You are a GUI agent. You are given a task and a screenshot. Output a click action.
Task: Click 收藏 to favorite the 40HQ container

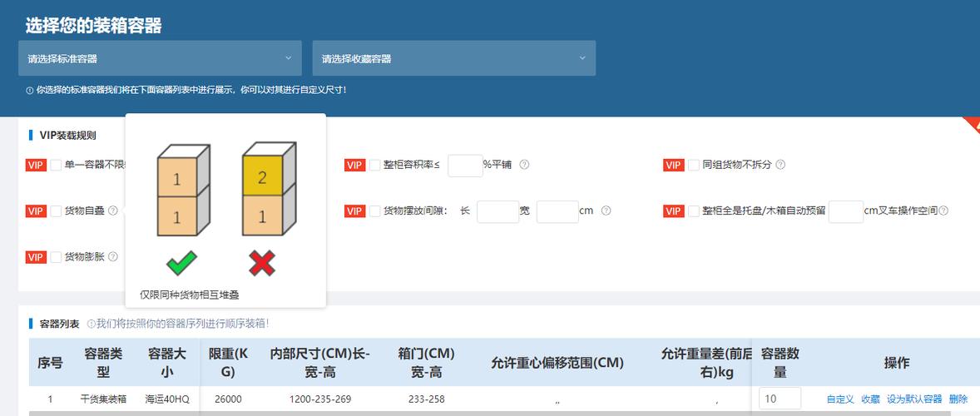click(870, 399)
